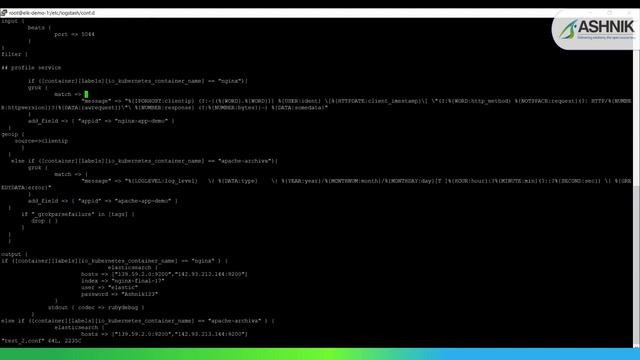Click the window title root@elk-demo-1 path
This screenshot has width=640, height=360.
[x=52, y=13]
